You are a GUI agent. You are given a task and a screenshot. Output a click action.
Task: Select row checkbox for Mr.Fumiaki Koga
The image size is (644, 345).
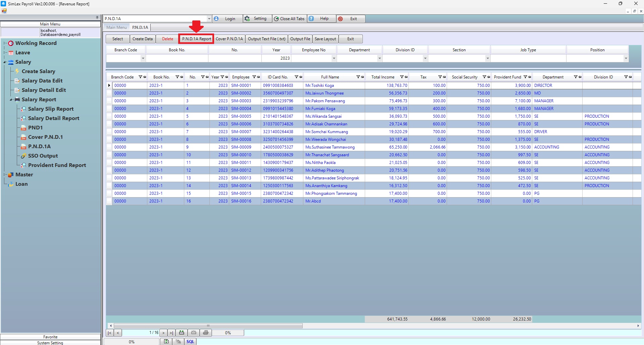tap(109, 109)
